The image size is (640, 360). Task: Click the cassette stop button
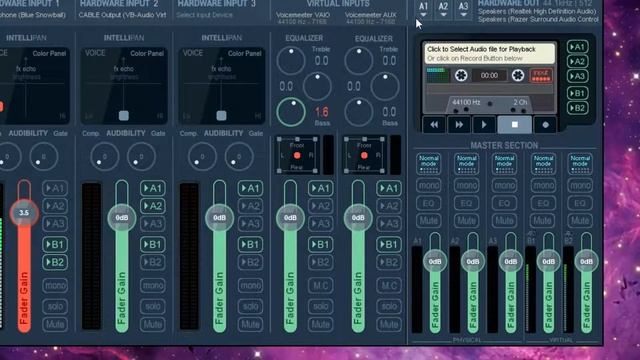[514, 125]
